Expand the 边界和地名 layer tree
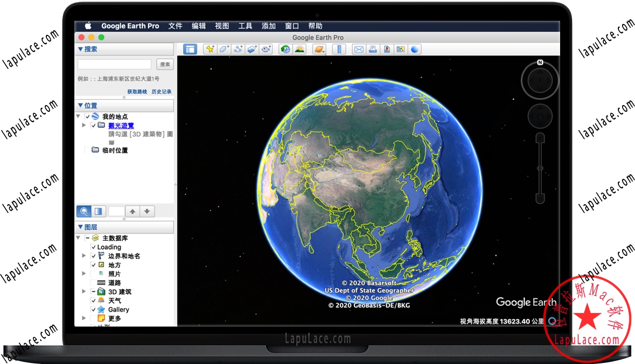 tap(84, 256)
